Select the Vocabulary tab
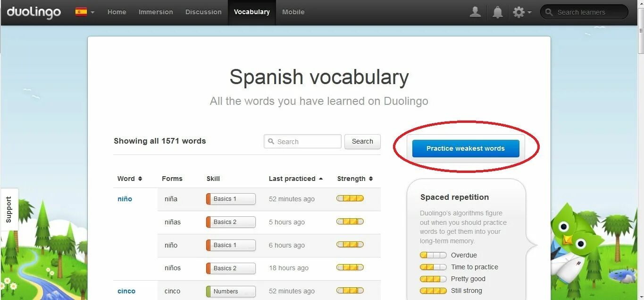Screen dimensions: 644x300 pos(252,12)
